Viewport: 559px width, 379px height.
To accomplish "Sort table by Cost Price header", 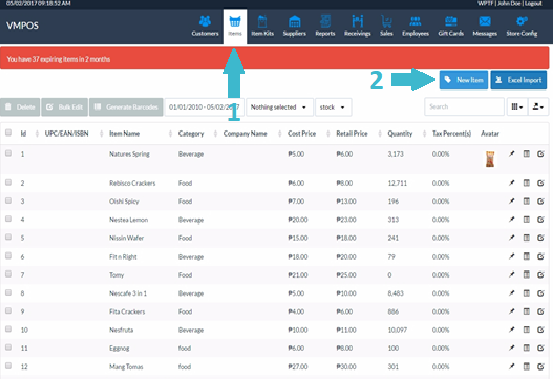I will point(302,134).
